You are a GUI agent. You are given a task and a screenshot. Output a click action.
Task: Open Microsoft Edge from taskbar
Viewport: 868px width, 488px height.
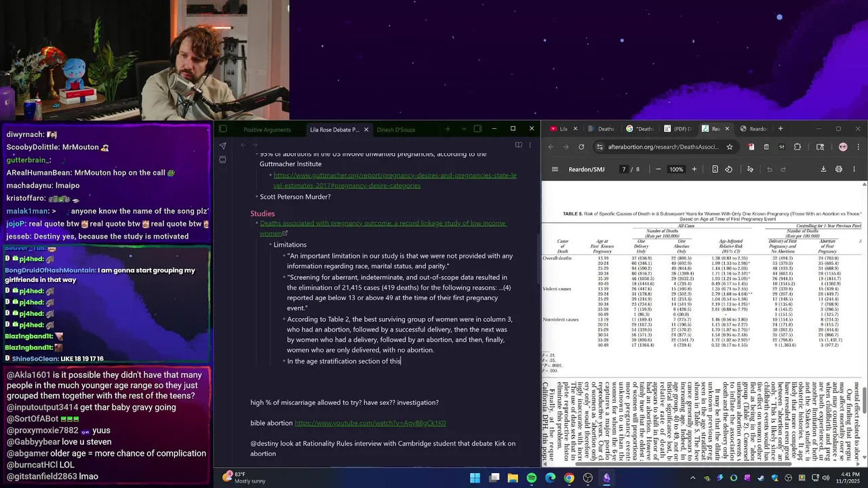click(x=550, y=478)
